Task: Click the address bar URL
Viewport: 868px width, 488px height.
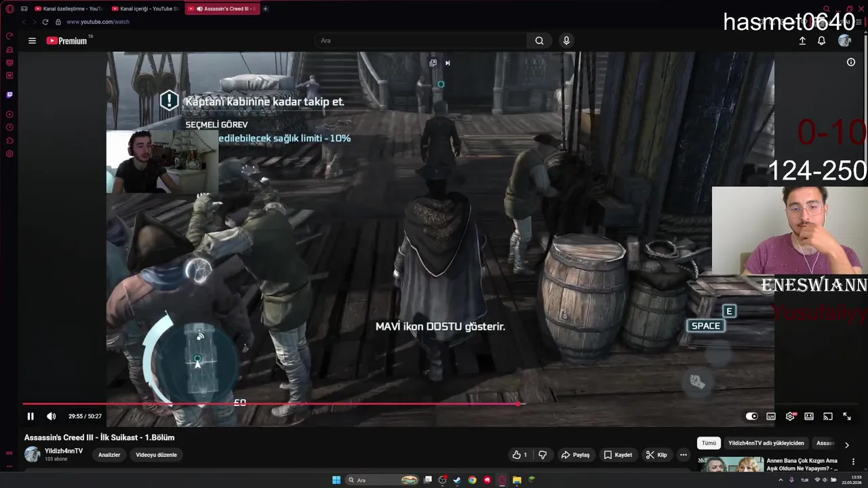Action: (x=98, y=22)
